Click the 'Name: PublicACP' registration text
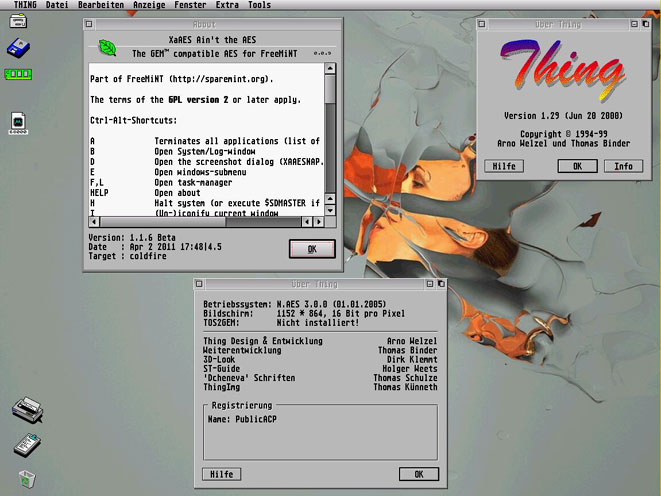This screenshot has width=661, height=496. click(x=242, y=419)
